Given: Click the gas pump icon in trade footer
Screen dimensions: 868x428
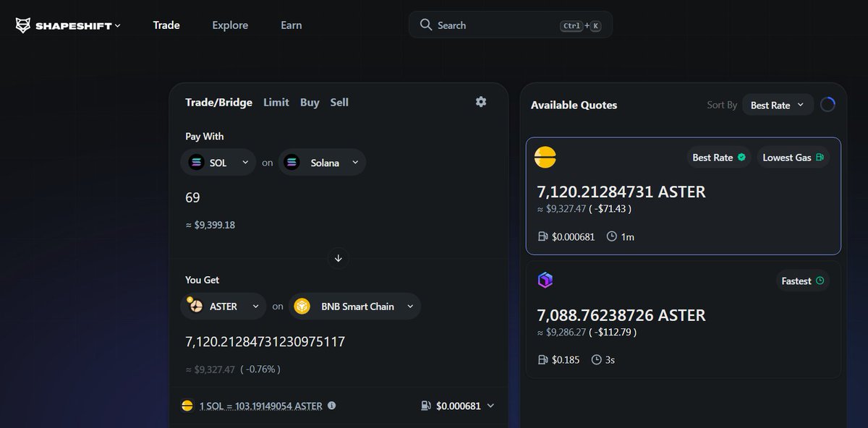Looking at the screenshot, I should pyautogui.click(x=426, y=406).
